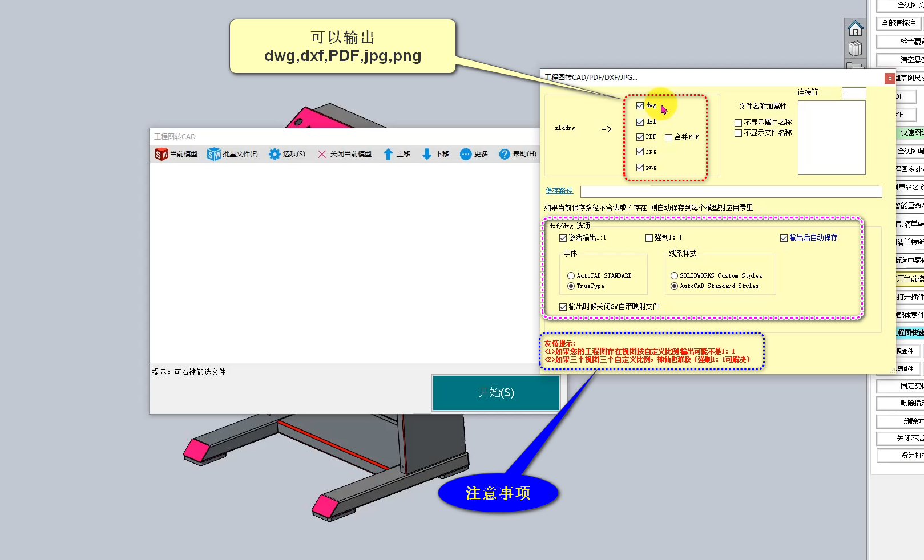Uncheck the dwg output checkbox
This screenshot has width=924, height=560.
pyautogui.click(x=640, y=105)
